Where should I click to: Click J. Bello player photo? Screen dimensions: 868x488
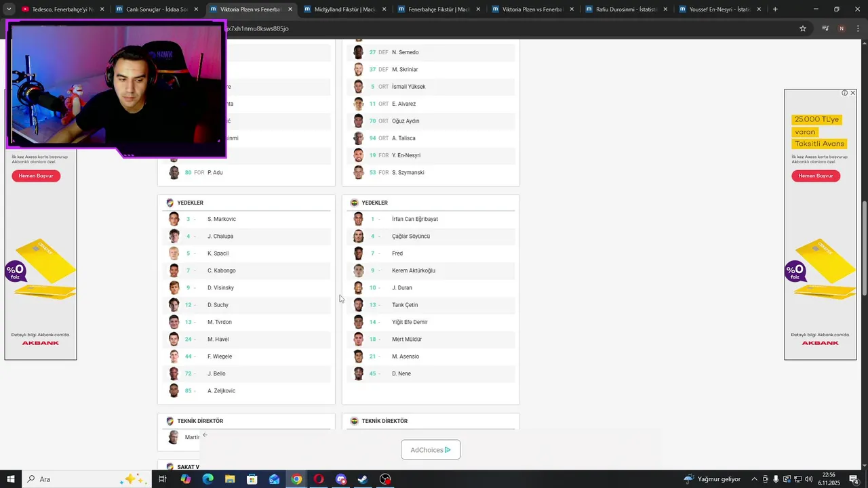click(x=174, y=373)
